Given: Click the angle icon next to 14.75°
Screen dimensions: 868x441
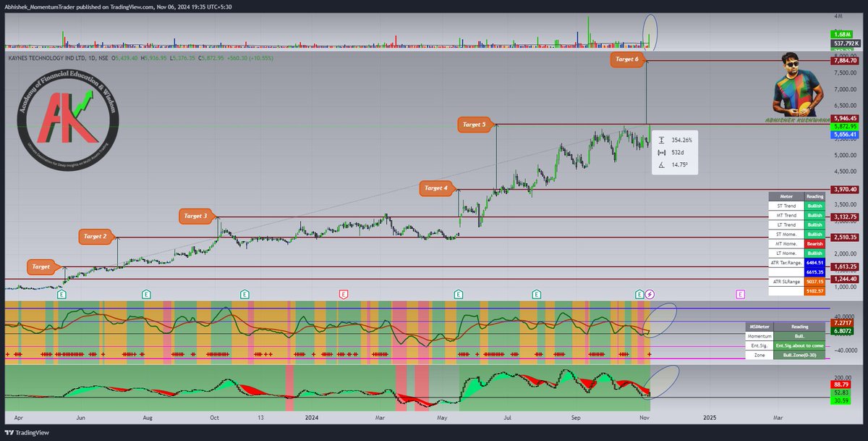Looking at the screenshot, I should (x=660, y=164).
